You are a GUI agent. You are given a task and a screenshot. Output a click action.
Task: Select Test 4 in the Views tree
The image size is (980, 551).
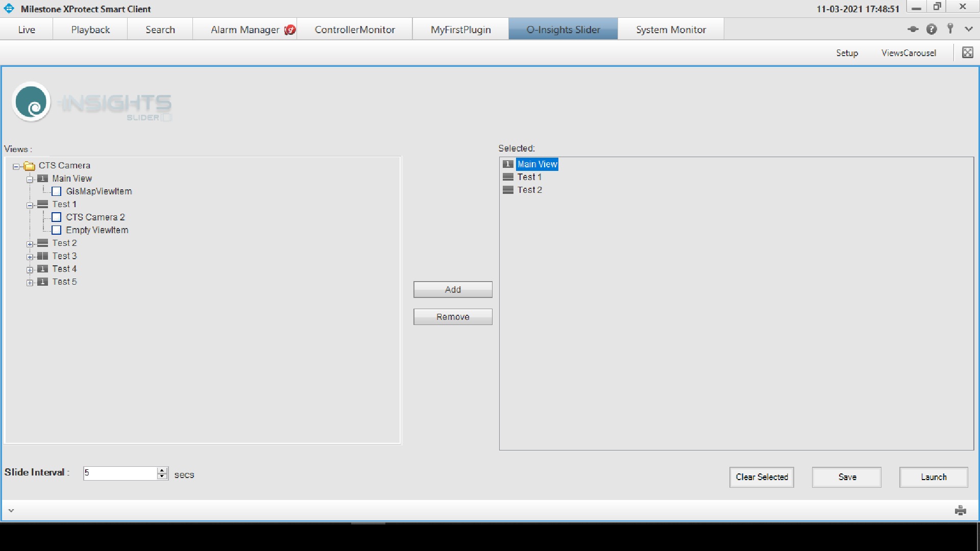coord(64,269)
